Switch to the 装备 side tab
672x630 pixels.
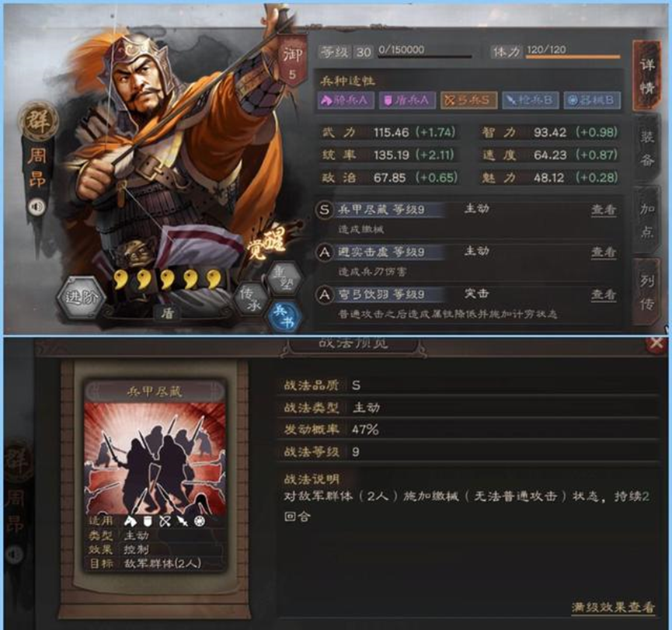point(647,148)
